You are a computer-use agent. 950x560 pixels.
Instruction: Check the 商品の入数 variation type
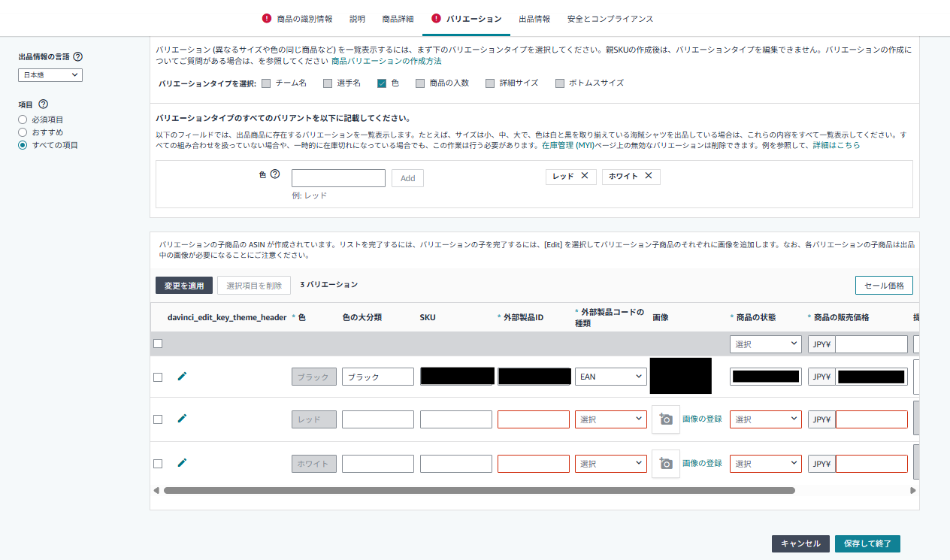click(420, 83)
